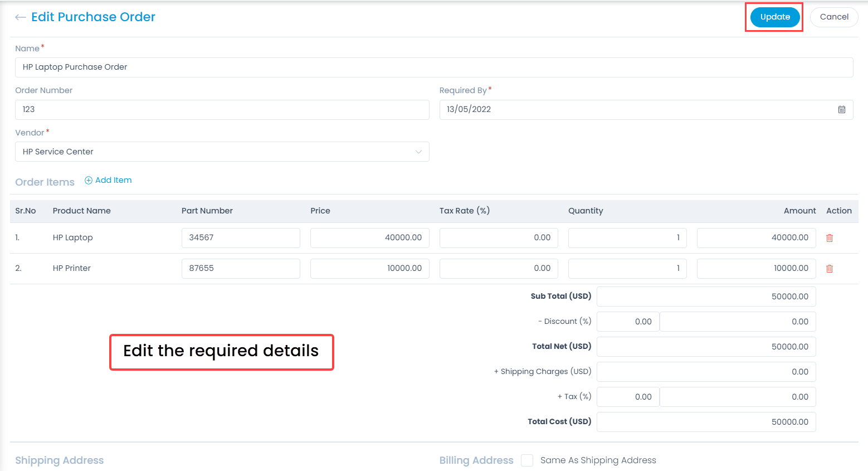Click the back arrow beside Edit Purchase Order

21,17
